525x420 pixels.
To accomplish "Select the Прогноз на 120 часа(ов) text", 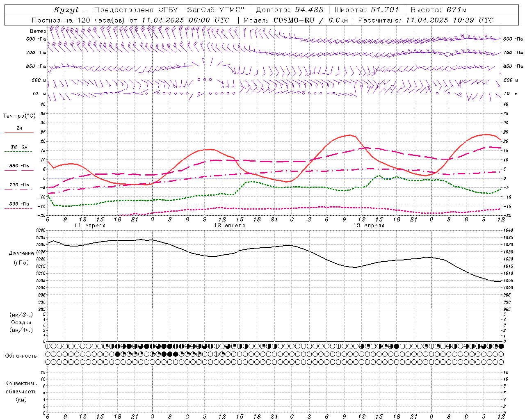I will 79,20.
